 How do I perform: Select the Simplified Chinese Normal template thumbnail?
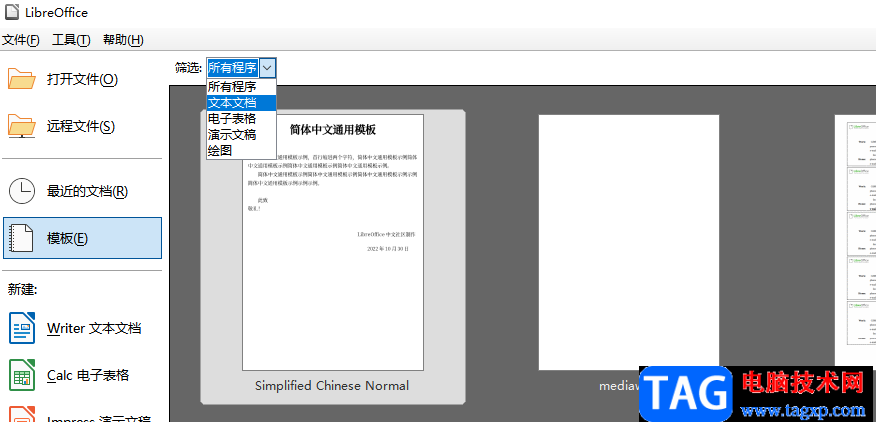click(332, 242)
